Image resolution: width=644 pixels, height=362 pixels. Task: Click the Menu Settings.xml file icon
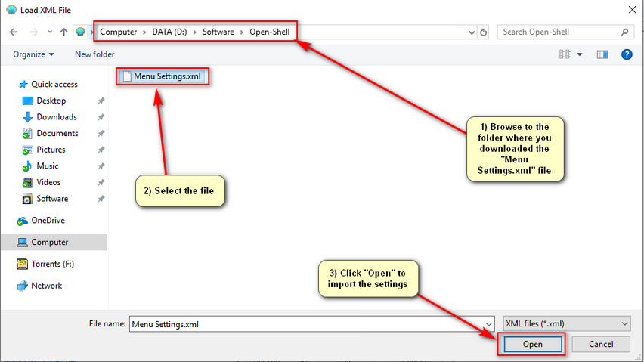pos(127,76)
